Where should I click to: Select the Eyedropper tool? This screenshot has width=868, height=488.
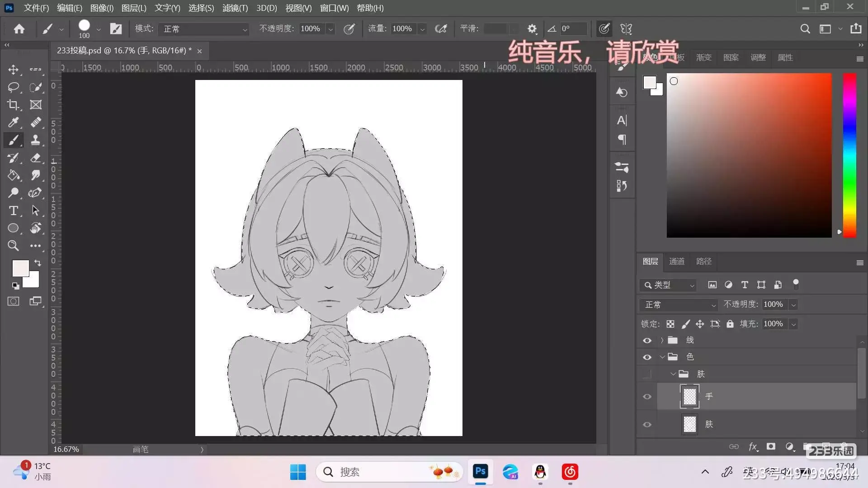pyautogui.click(x=13, y=122)
